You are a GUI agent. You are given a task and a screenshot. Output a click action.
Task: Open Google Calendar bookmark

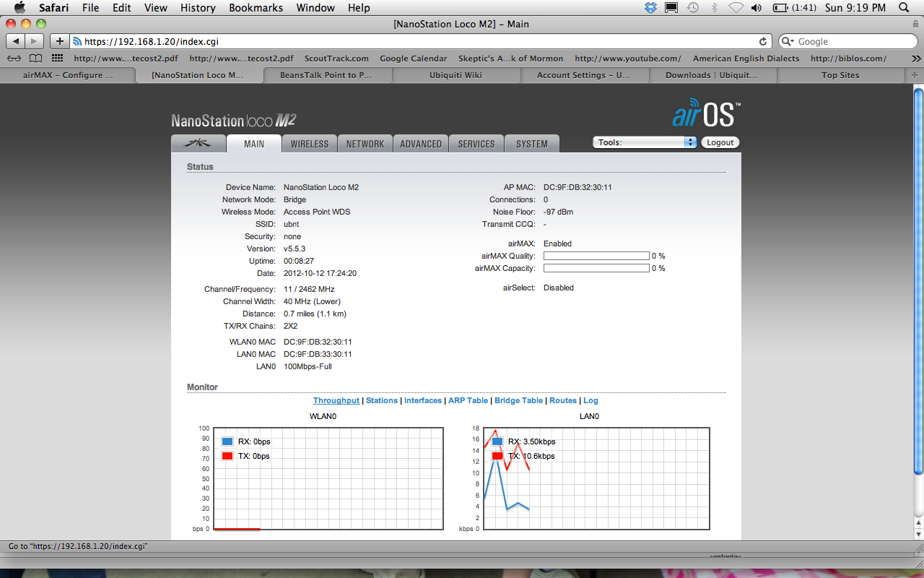click(413, 59)
